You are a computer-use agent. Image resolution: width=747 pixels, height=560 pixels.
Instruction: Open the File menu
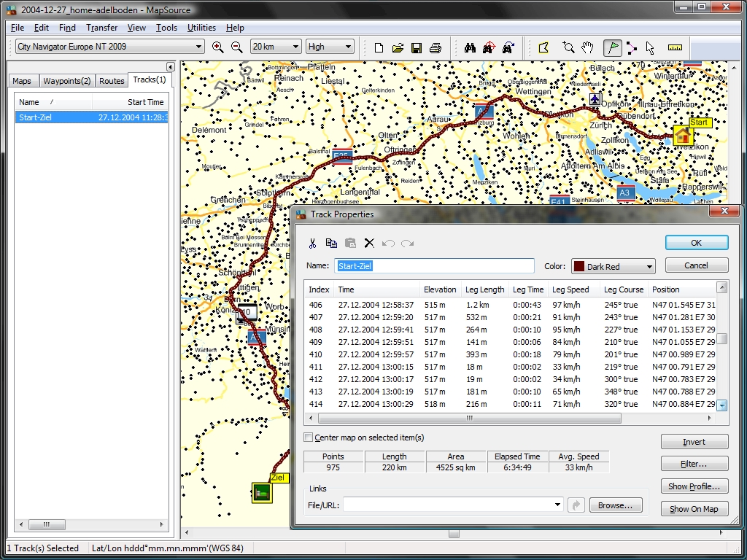tap(18, 28)
